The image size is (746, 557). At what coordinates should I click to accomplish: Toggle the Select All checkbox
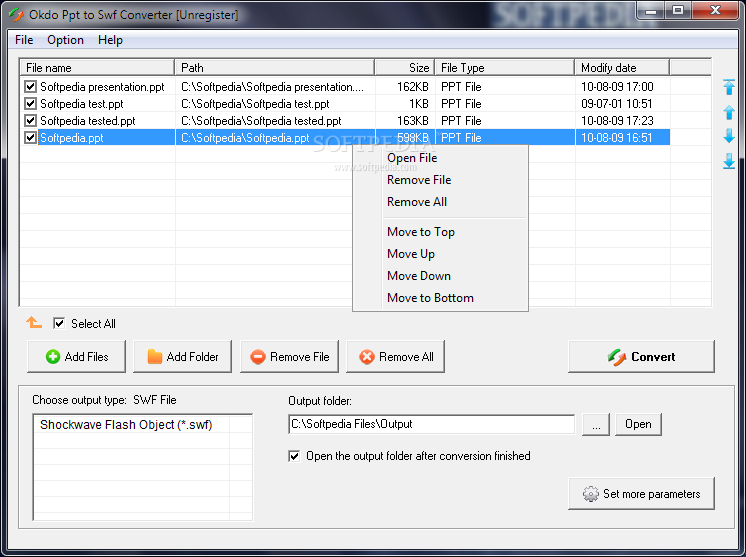tap(59, 323)
